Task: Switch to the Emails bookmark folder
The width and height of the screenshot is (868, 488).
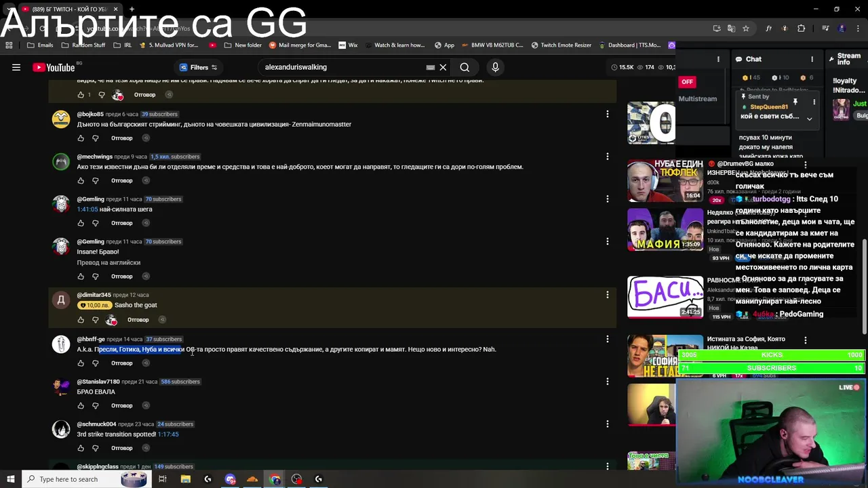Action: tap(40, 45)
